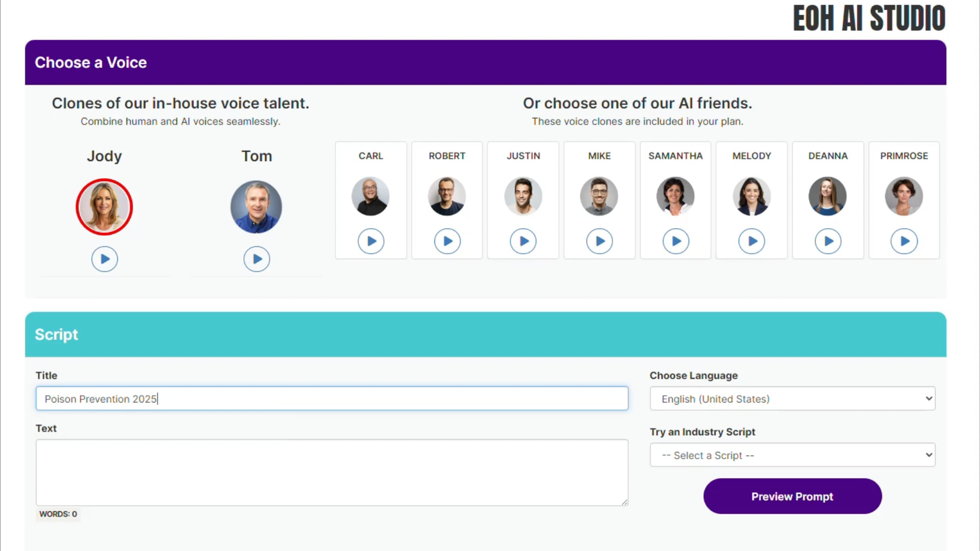Image resolution: width=980 pixels, height=551 pixels.
Task: Play Tom's voice preview
Action: [x=256, y=259]
